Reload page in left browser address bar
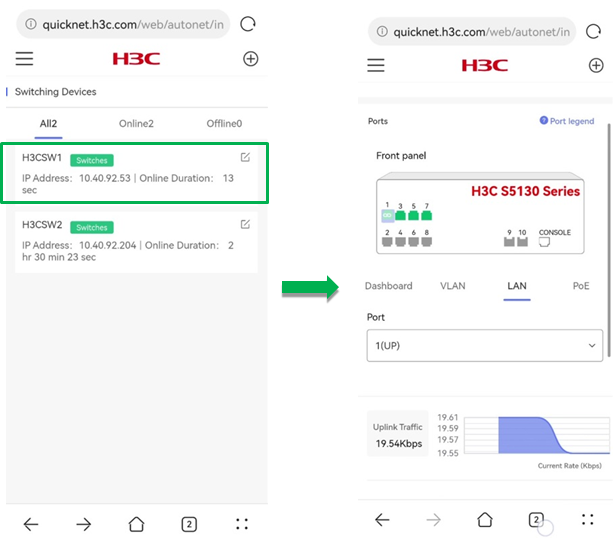Screen dimensions: 613x543 coord(248,24)
